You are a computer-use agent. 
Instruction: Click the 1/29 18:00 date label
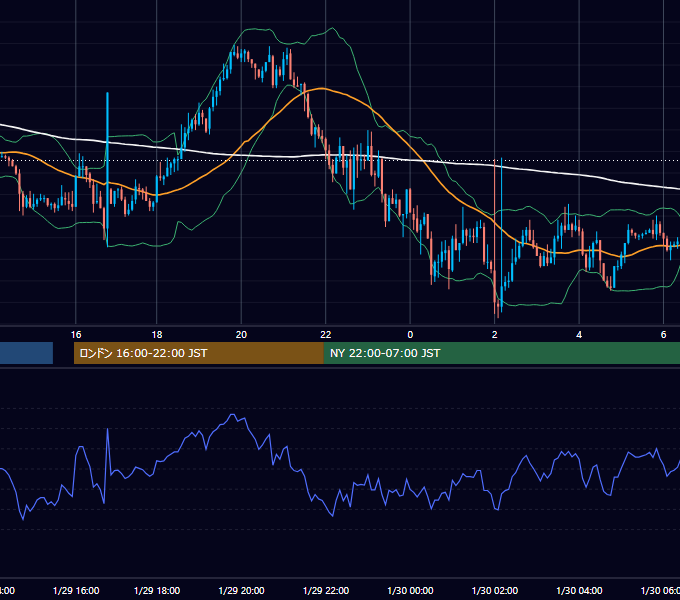pyautogui.click(x=157, y=590)
